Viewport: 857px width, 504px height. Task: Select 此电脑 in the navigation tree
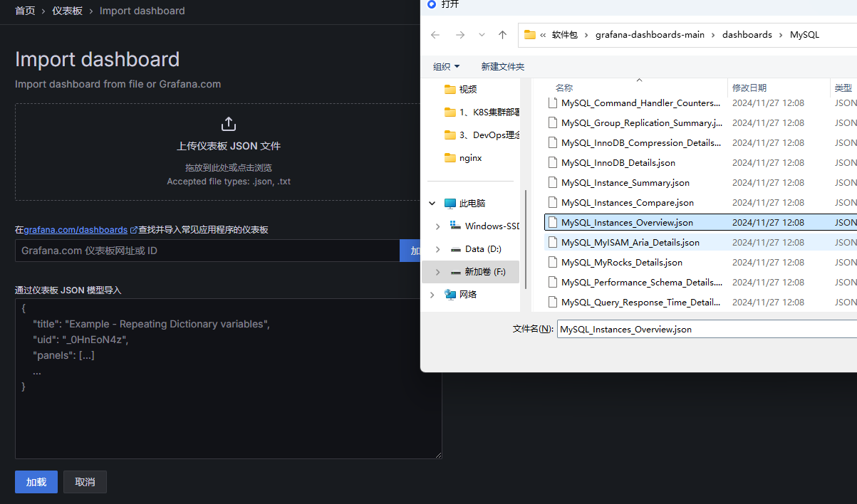(464, 203)
